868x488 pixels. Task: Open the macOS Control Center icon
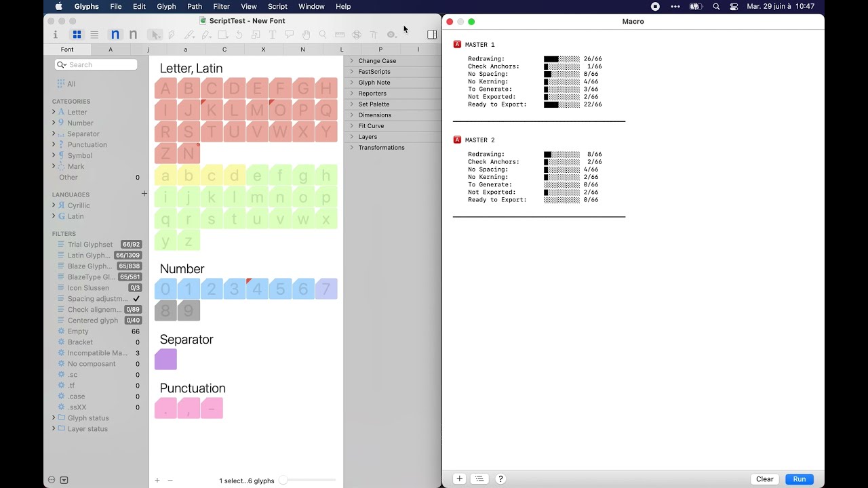(734, 7)
